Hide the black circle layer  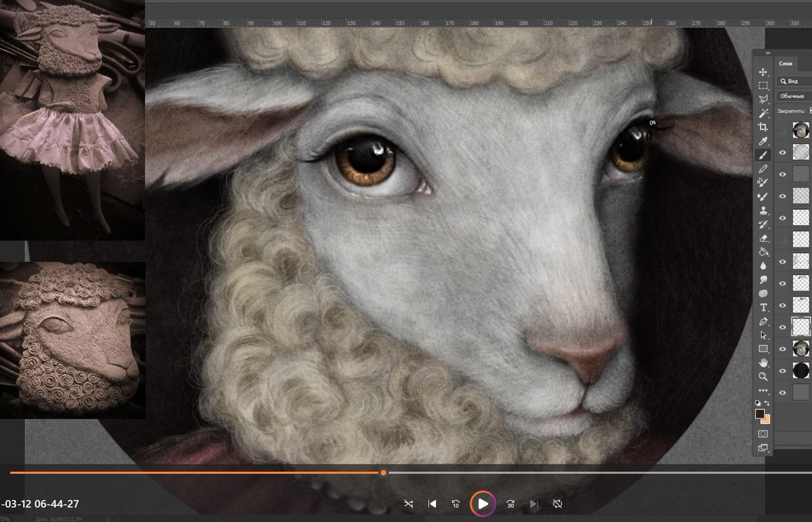(783, 371)
